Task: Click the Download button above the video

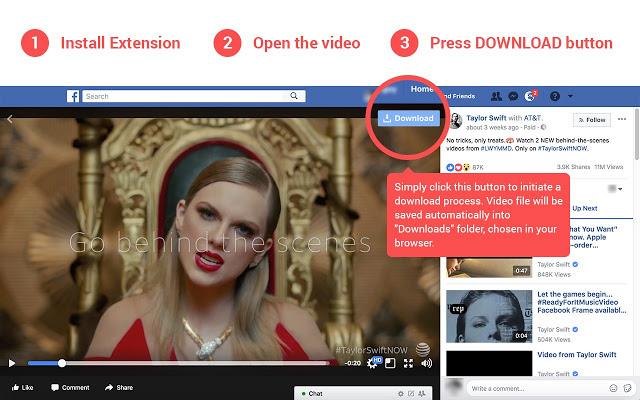Action: (409, 118)
